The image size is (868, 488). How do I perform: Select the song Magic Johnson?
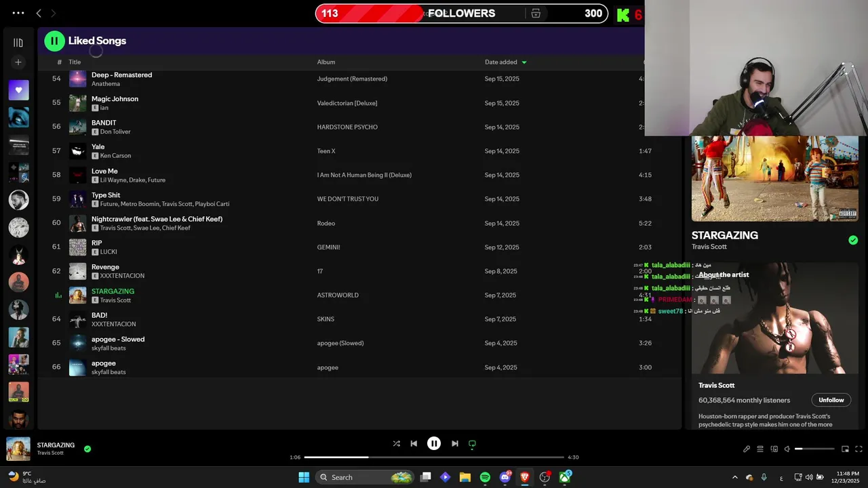pyautogui.click(x=115, y=99)
